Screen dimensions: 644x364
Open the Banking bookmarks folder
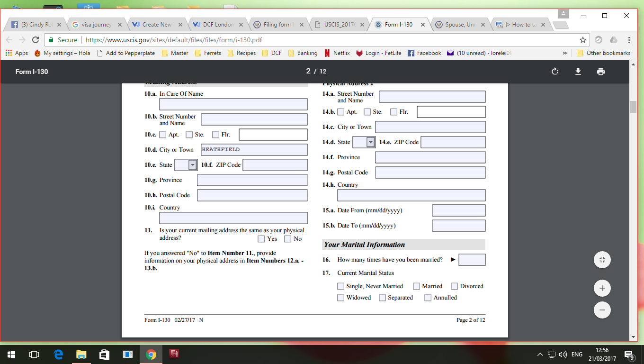point(303,53)
